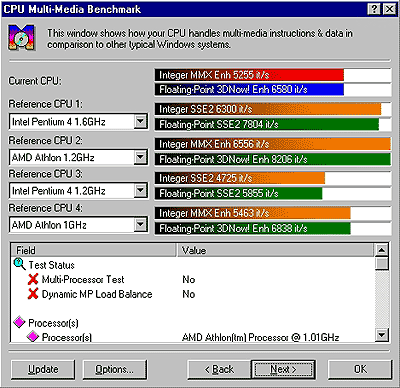Confirm with the OK button

[x=360, y=369]
